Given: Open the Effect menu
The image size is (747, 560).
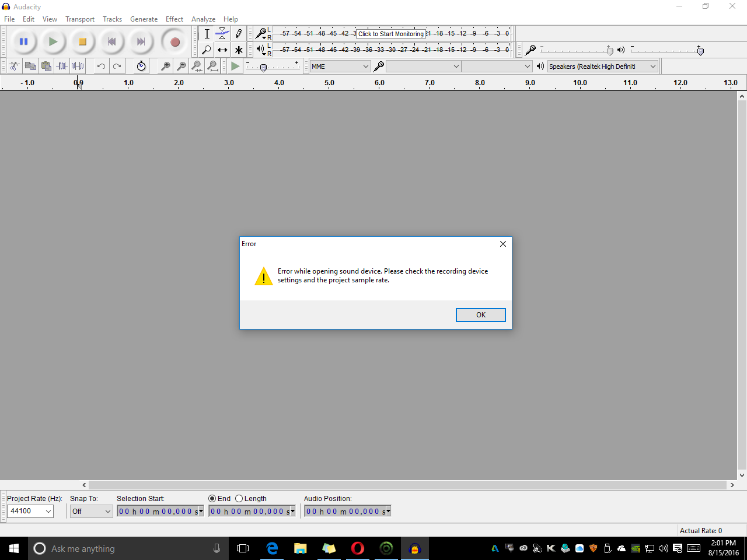Looking at the screenshot, I should tap(174, 19).
